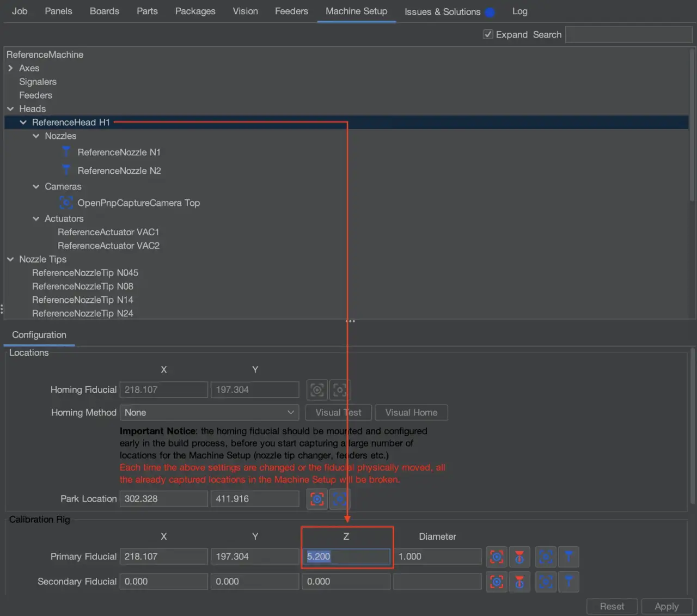The width and height of the screenshot is (697, 616).
Task: Capture nozzle location for Primary Fiducial
Action: [519, 557]
